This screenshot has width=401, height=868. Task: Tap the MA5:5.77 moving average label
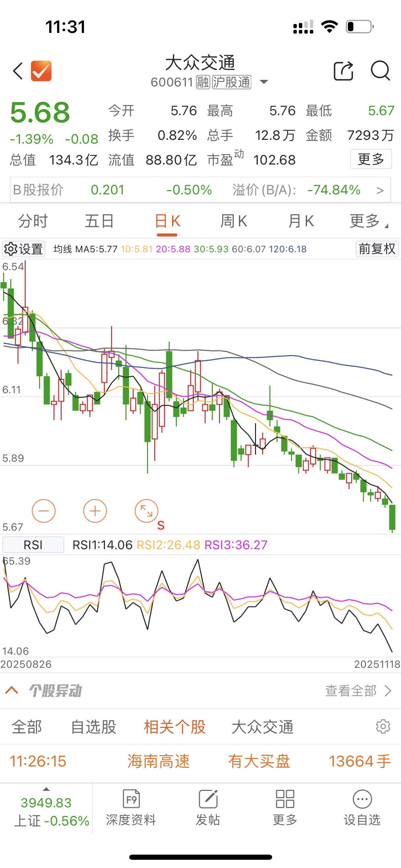click(96, 249)
